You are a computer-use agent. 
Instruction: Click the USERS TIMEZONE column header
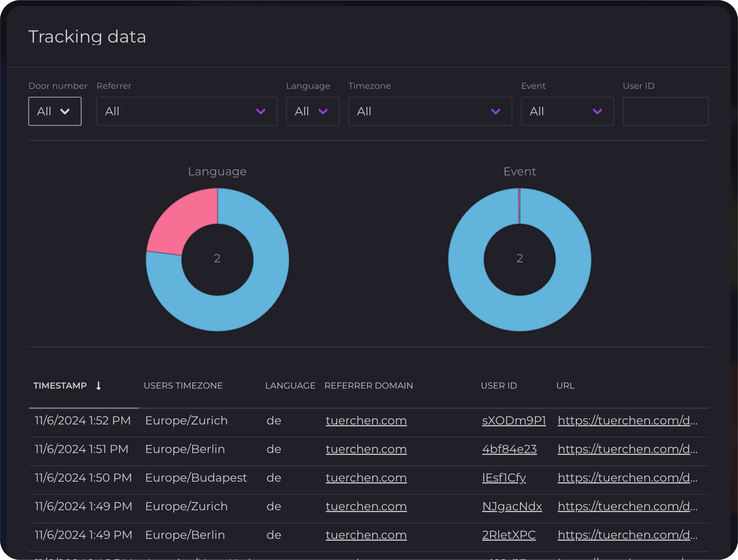point(183,386)
